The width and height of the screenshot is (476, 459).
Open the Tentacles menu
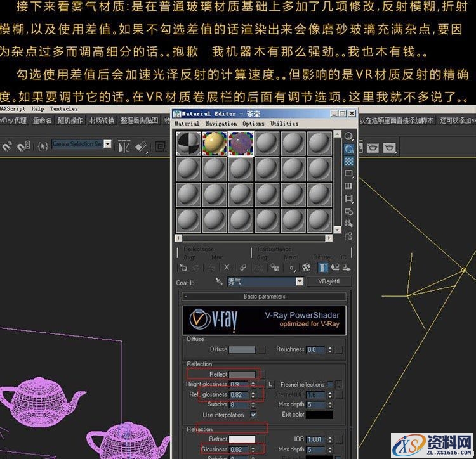coord(63,108)
